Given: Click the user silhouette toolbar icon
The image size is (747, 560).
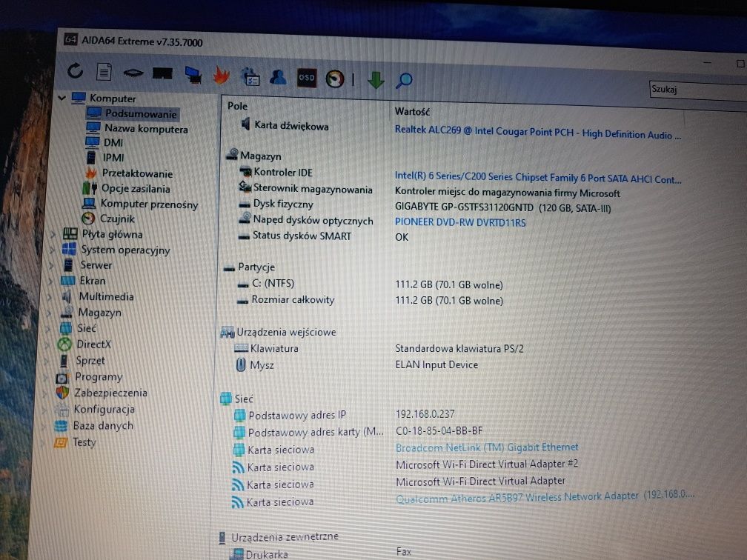Looking at the screenshot, I should [x=278, y=77].
